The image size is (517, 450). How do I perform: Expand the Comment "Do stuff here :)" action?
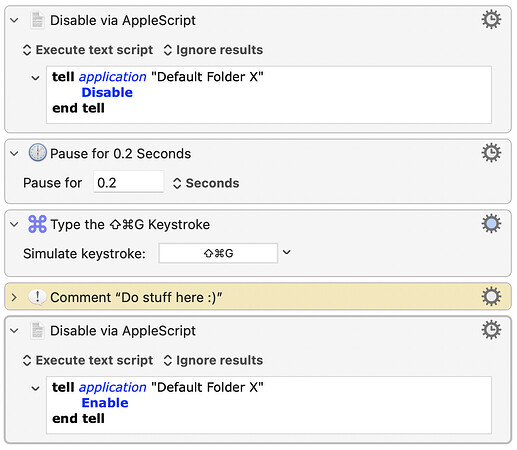[x=14, y=297]
